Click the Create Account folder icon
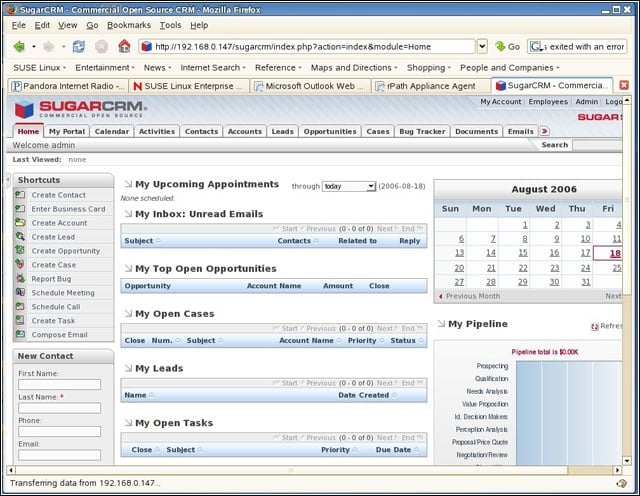The width and height of the screenshot is (640, 496). coord(20,222)
